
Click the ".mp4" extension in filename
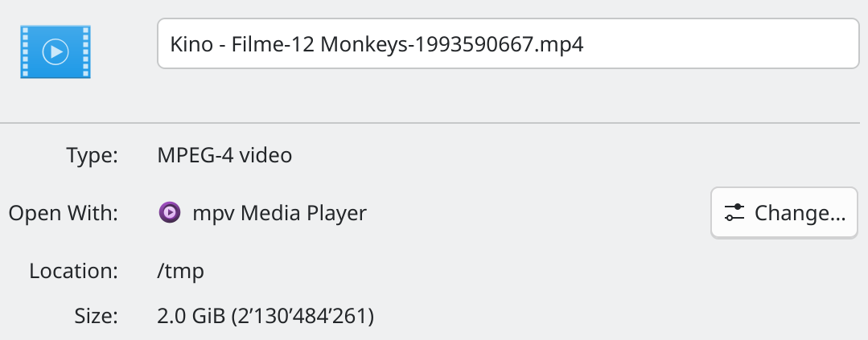(560, 44)
